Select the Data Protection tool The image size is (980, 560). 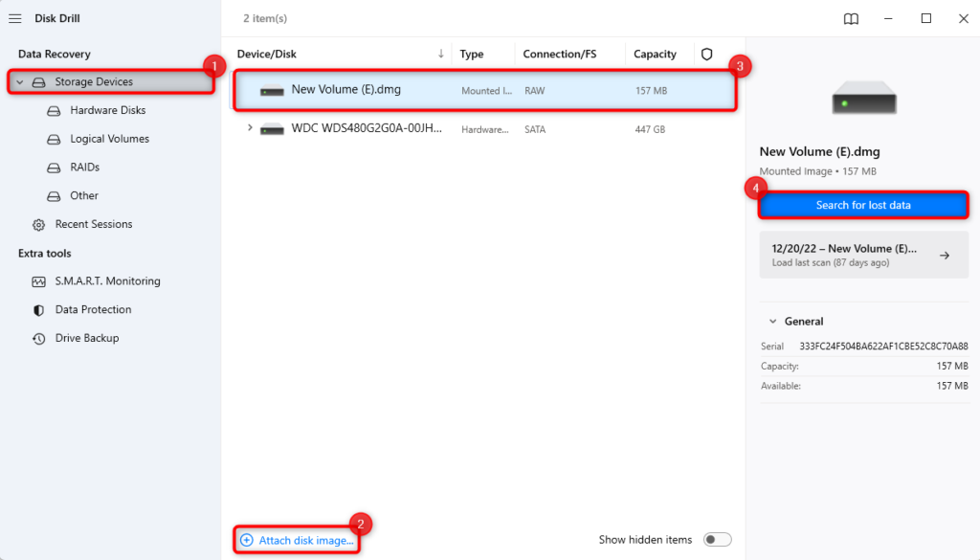93,309
